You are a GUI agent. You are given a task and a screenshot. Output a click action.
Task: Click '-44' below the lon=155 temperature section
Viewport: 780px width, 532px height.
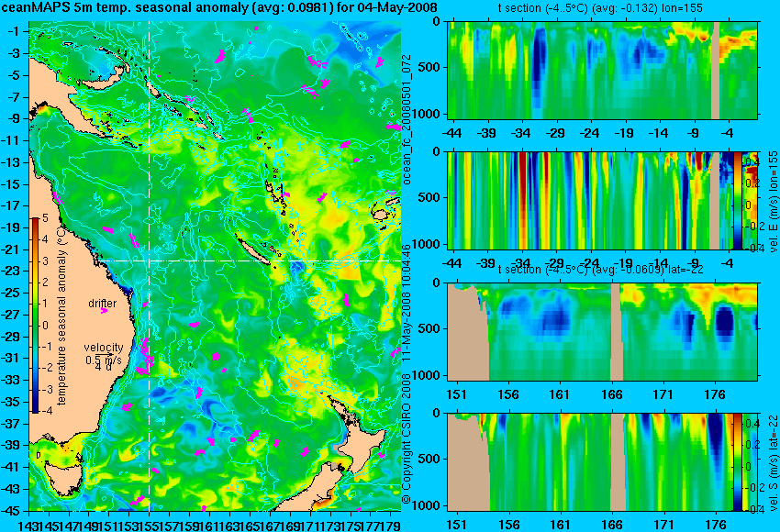(x=451, y=133)
